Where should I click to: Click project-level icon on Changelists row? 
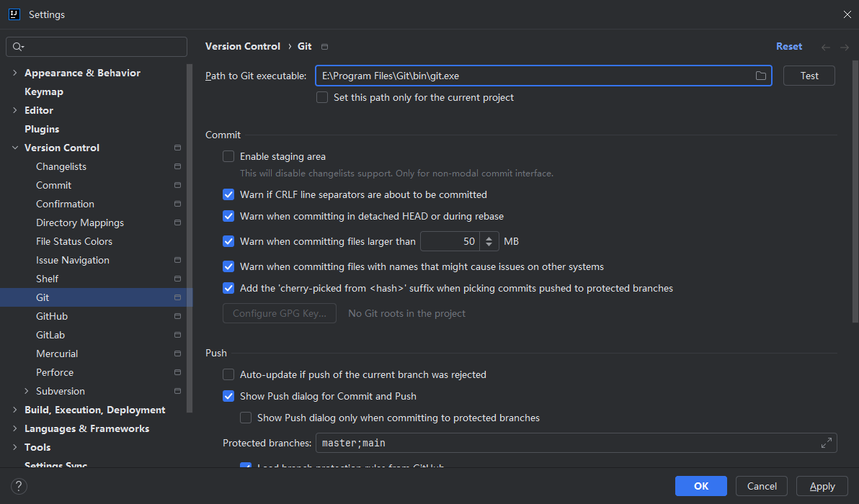(177, 166)
